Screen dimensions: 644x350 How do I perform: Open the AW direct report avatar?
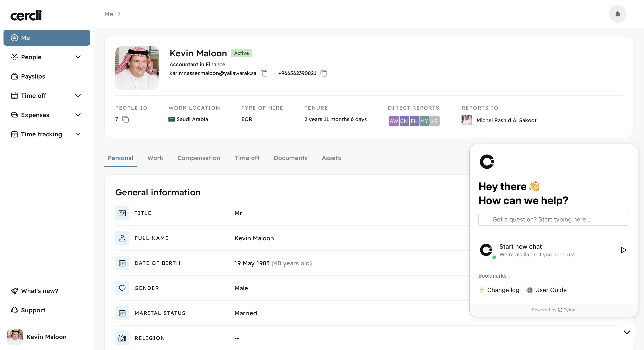click(394, 121)
